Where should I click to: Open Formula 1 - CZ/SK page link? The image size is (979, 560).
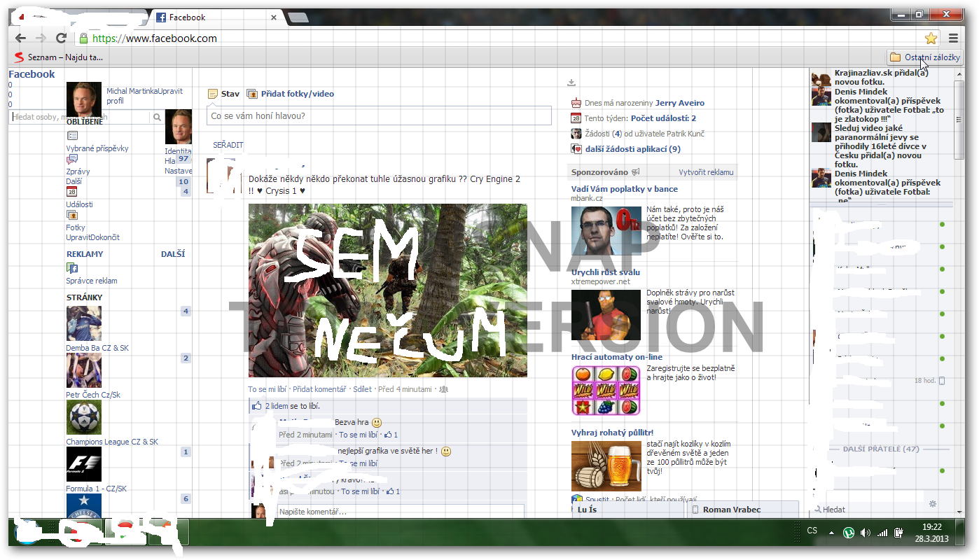click(96, 489)
